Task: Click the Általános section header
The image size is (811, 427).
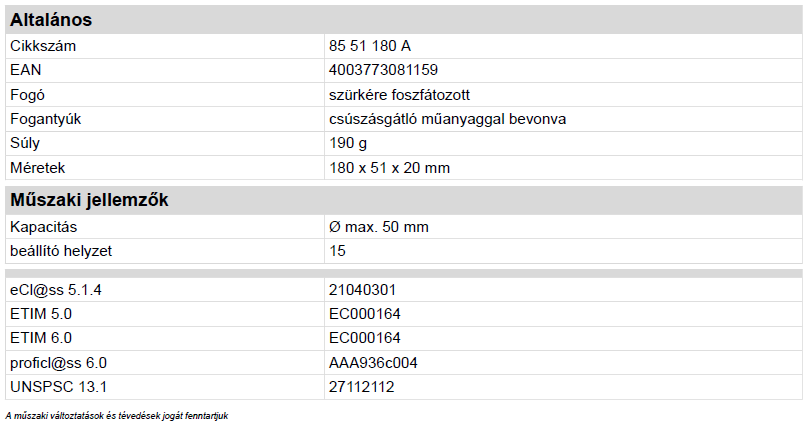Action: [51, 20]
